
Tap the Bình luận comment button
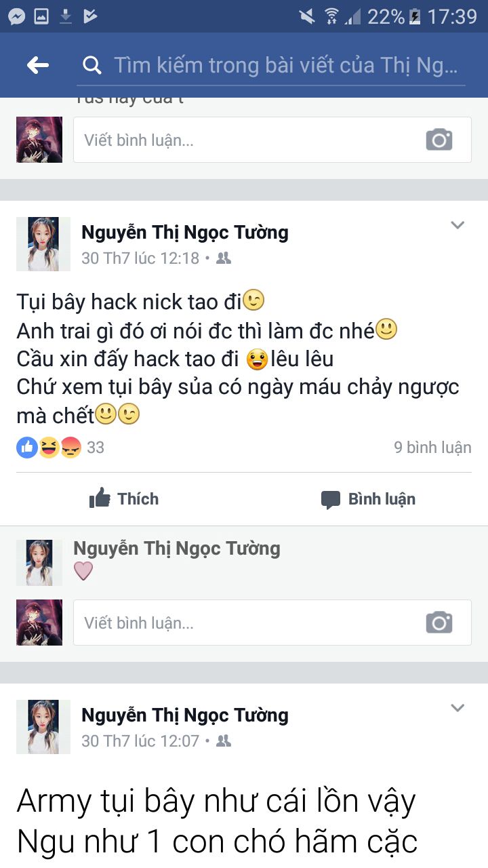(368, 499)
